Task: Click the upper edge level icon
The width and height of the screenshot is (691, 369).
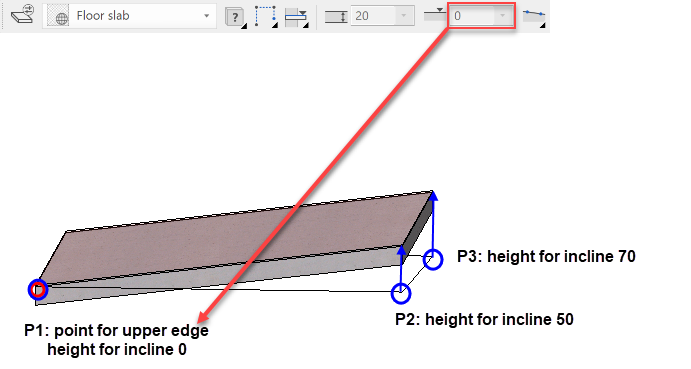Action: [435, 14]
